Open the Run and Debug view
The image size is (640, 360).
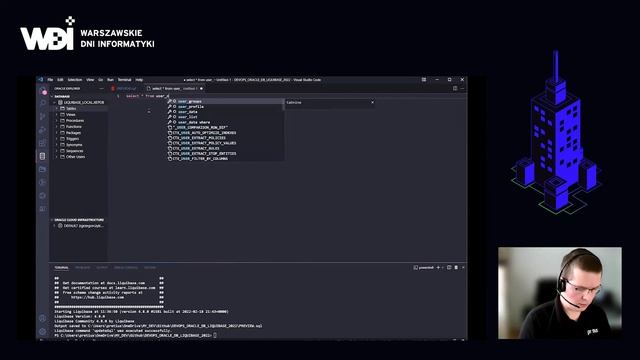[43, 130]
